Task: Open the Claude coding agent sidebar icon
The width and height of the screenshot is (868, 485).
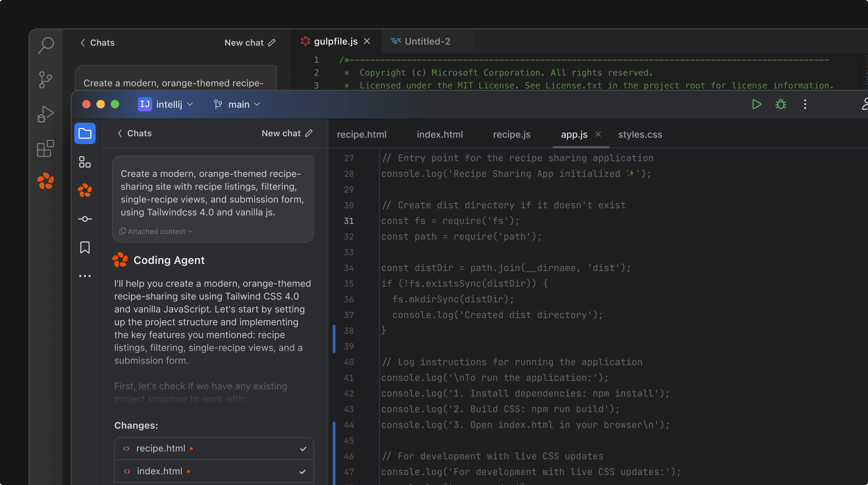Action: tap(85, 190)
